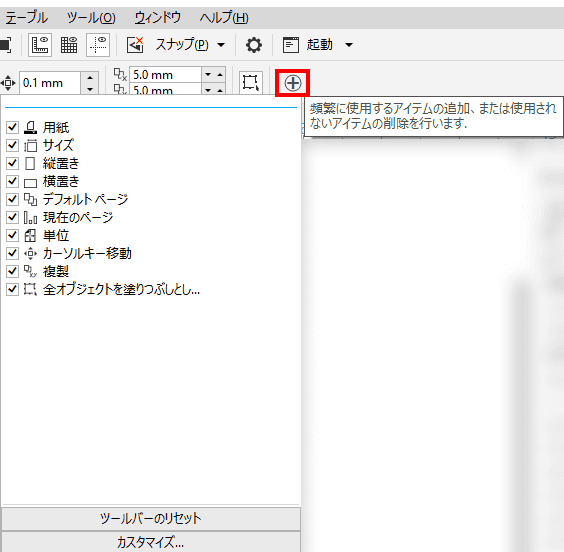Screen dimensions: 564x552
Task: Click the 用紙 item label
Action: point(56,127)
